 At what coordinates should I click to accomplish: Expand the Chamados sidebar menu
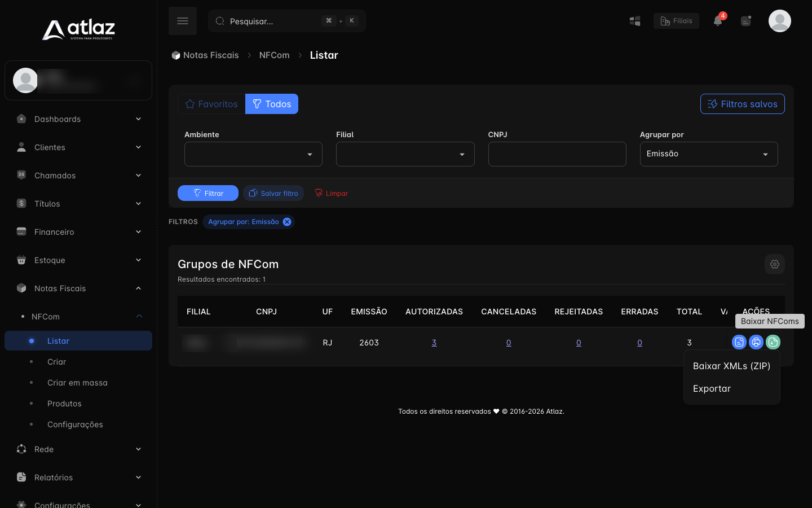pos(78,176)
